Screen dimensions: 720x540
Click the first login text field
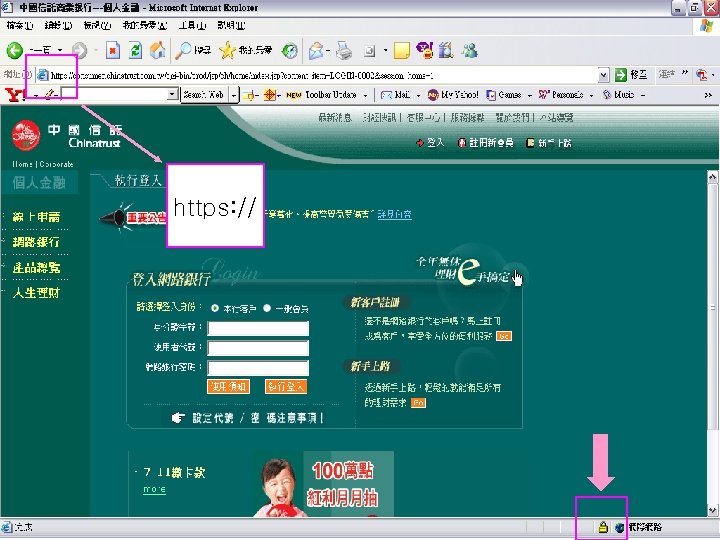pos(258,328)
